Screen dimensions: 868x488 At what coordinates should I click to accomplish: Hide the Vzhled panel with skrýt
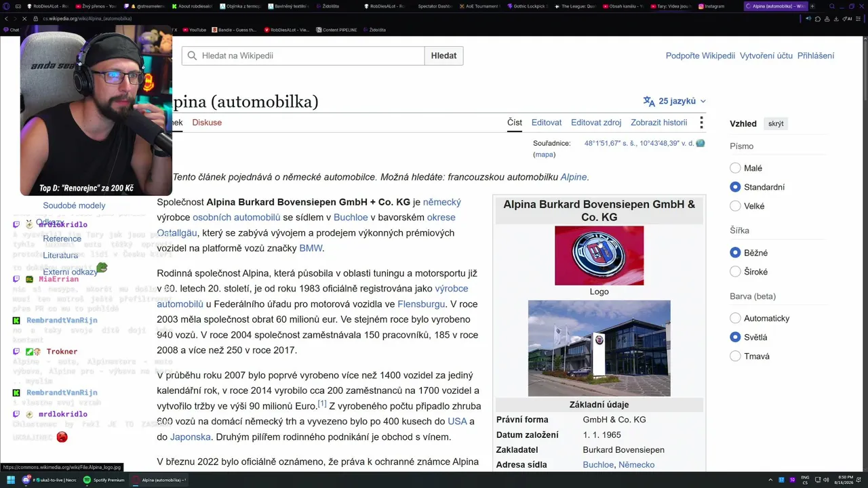[x=776, y=124]
